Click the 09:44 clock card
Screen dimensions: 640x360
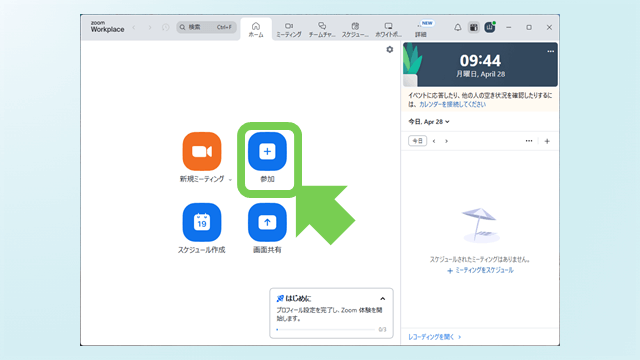480,64
